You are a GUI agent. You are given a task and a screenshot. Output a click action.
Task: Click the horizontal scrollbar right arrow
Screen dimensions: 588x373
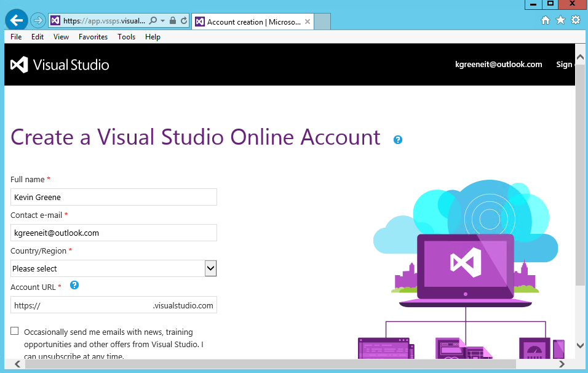tap(562, 364)
